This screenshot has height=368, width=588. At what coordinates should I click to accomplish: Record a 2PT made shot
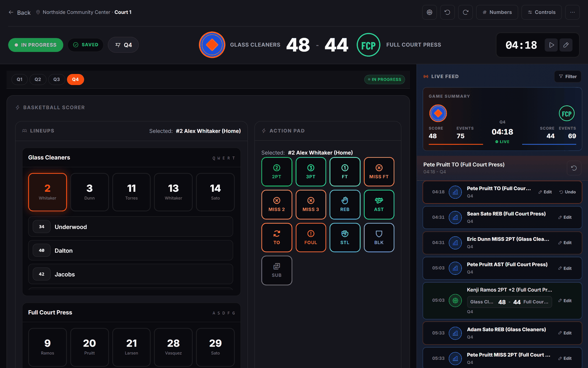click(277, 172)
